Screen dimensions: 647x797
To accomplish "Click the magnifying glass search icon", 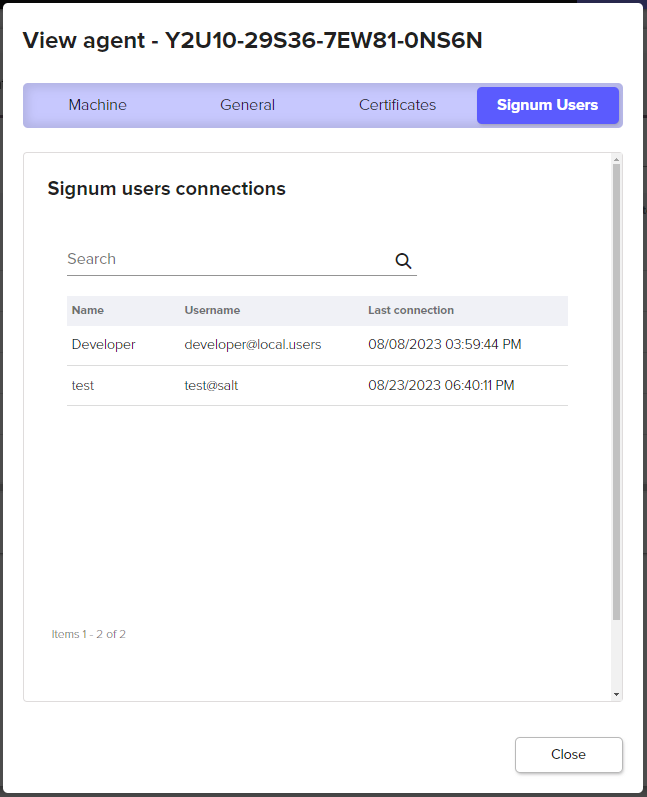I will (403, 260).
